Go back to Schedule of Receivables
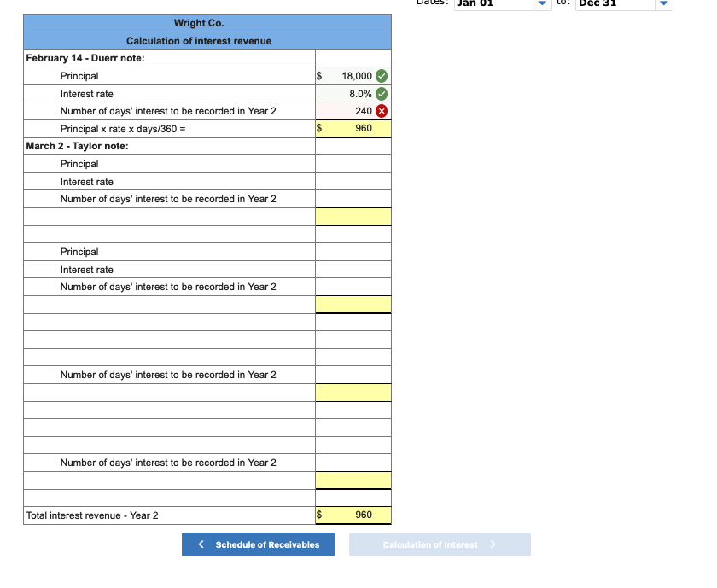Screen dimensions: 717x588 click(x=258, y=544)
